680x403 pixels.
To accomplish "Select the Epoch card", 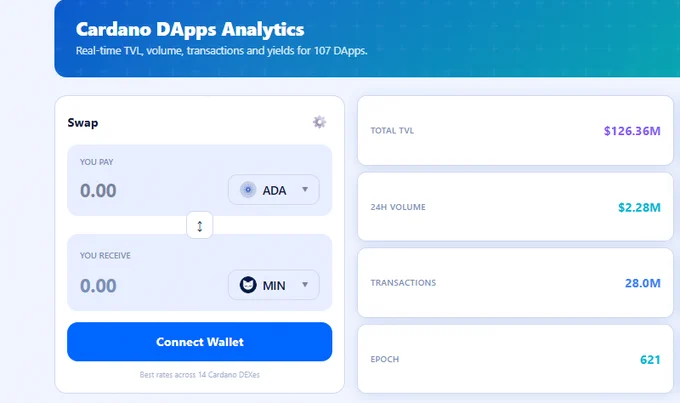I will (515, 359).
